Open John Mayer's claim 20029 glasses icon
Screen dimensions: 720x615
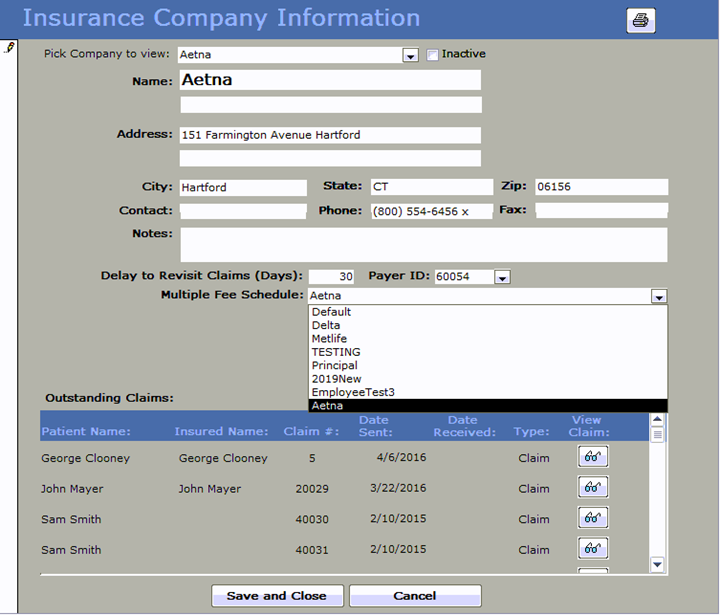pyautogui.click(x=593, y=488)
